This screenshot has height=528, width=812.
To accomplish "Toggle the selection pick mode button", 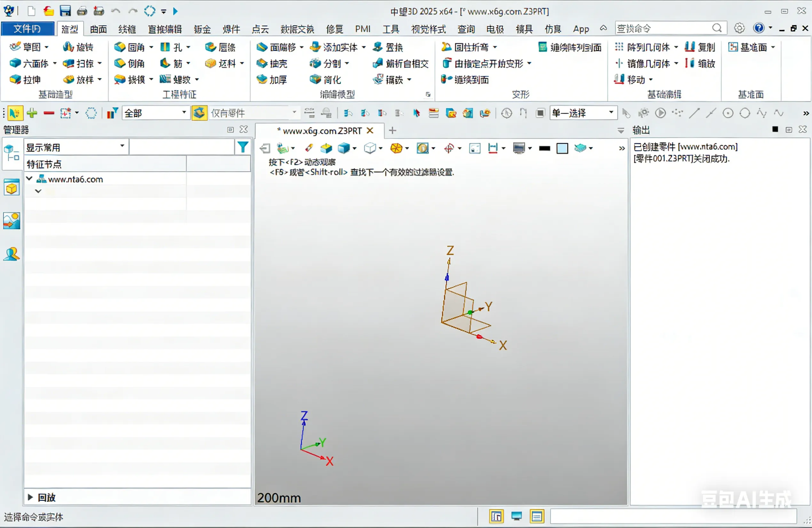I will click(14, 113).
